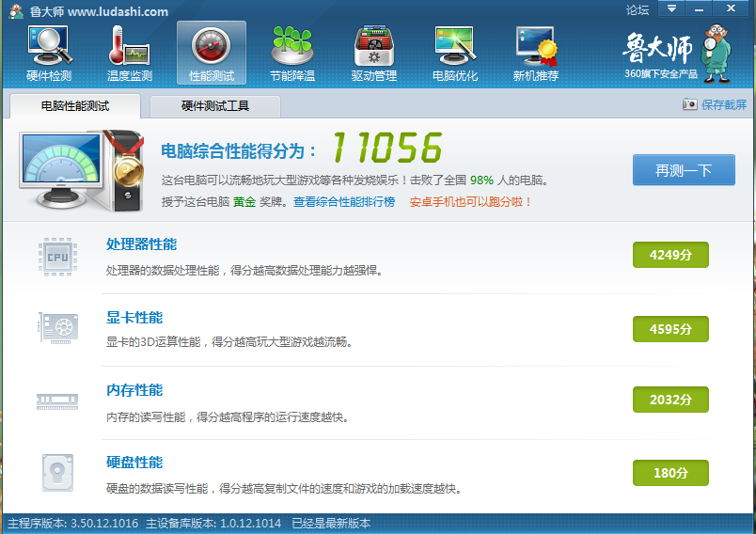This screenshot has height=534, width=756.
Task: Click the 硬盘性能 heading
Action: [x=134, y=463]
